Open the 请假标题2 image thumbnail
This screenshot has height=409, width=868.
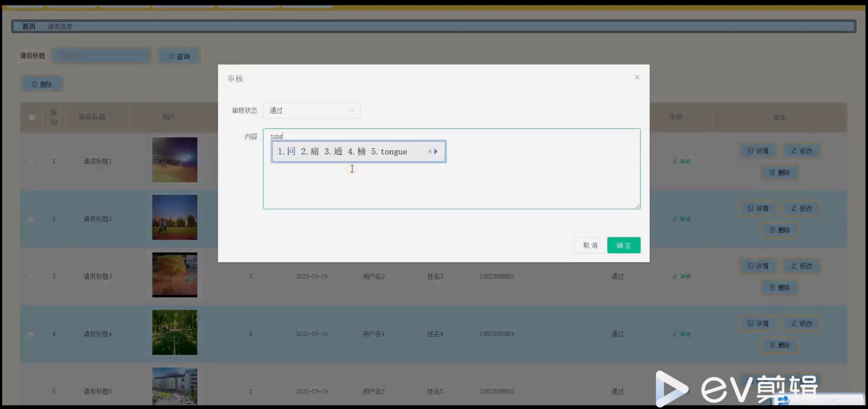pos(175,217)
